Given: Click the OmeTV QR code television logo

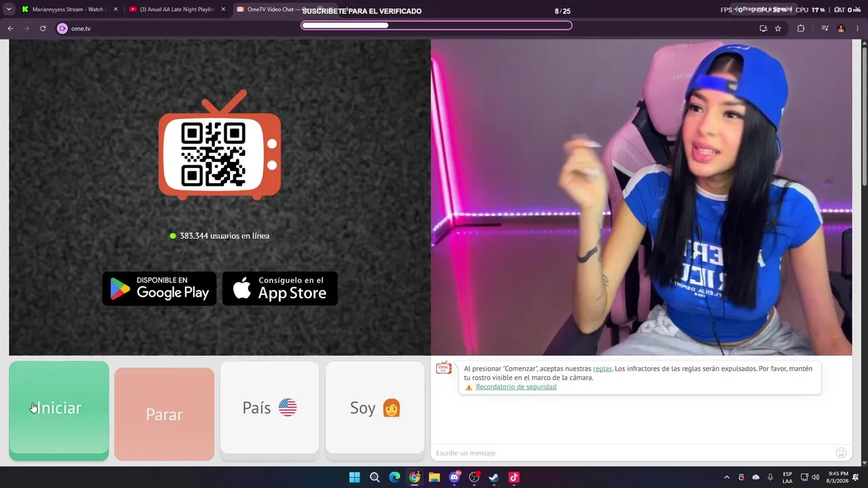Looking at the screenshot, I should point(220,146).
